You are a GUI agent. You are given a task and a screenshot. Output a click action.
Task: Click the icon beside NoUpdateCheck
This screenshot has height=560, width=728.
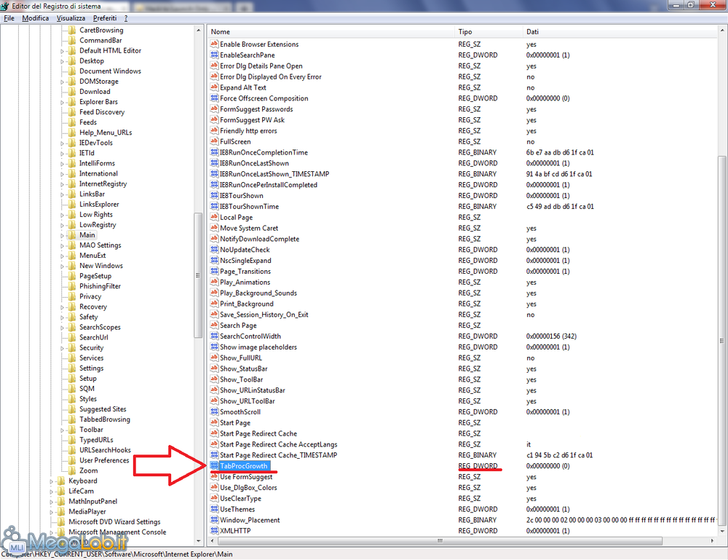pyautogui.click(x=214, y=249)
